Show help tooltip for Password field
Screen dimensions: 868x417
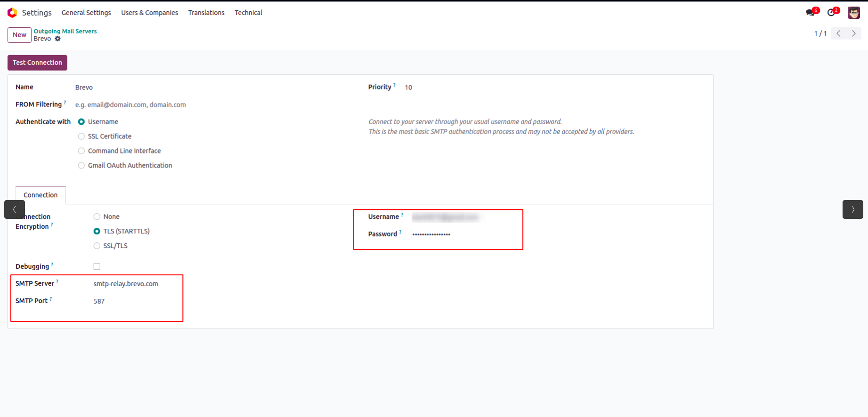[400, 232]
